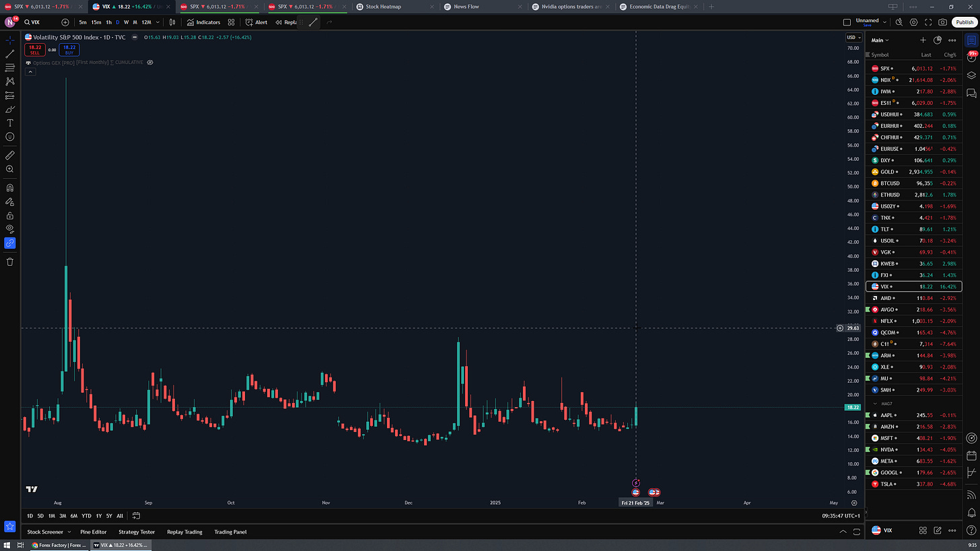Open favorites star toolbar button
The width and height of the screenshot is (980, 551).
point(10,527)
